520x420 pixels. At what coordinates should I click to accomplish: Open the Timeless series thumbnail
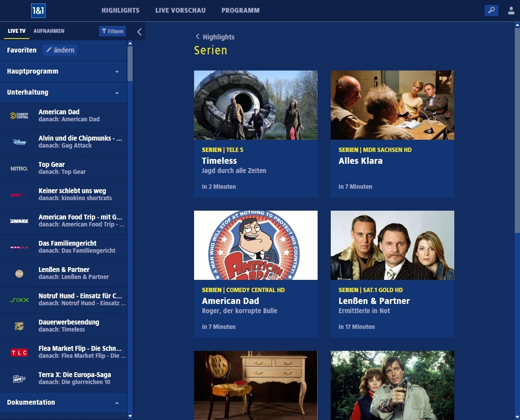[x=255, y=105]
